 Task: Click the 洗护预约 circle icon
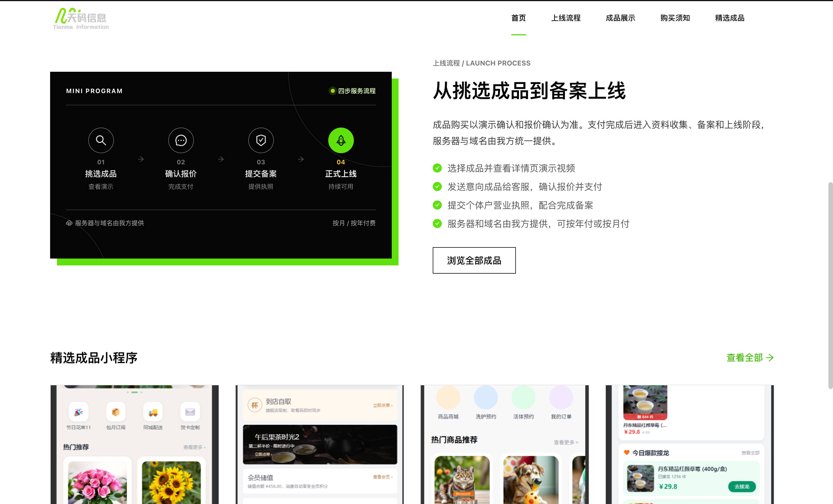[x=486, y=397]
